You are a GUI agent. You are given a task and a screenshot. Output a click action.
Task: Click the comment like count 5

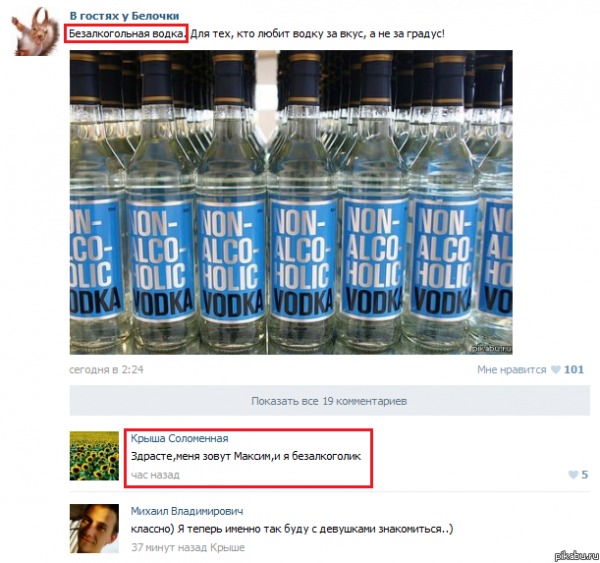584,475
